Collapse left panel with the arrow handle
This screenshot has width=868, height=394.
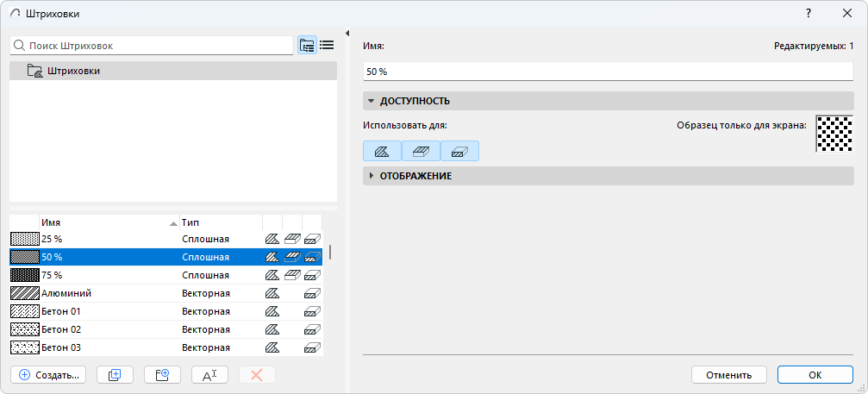pos(347,34)
